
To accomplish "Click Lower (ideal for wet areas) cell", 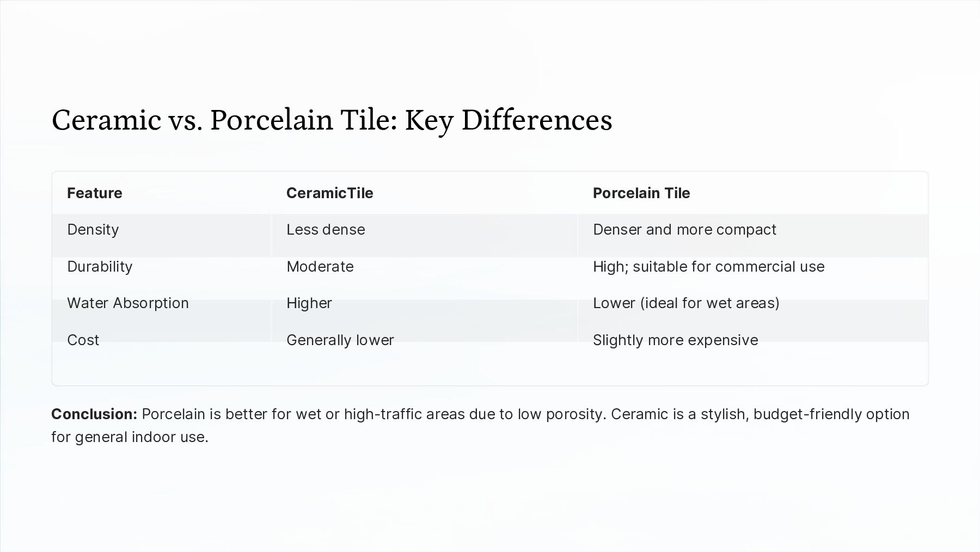I will (686, 303).
